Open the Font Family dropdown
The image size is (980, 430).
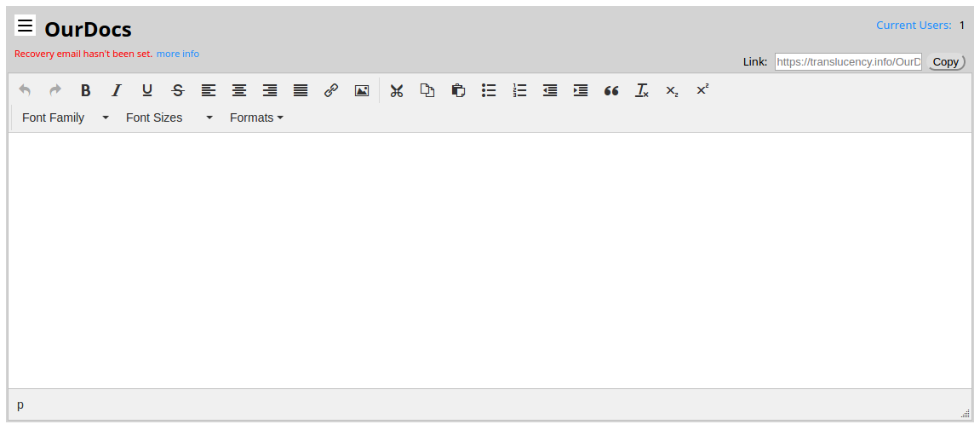coord(65,118)
